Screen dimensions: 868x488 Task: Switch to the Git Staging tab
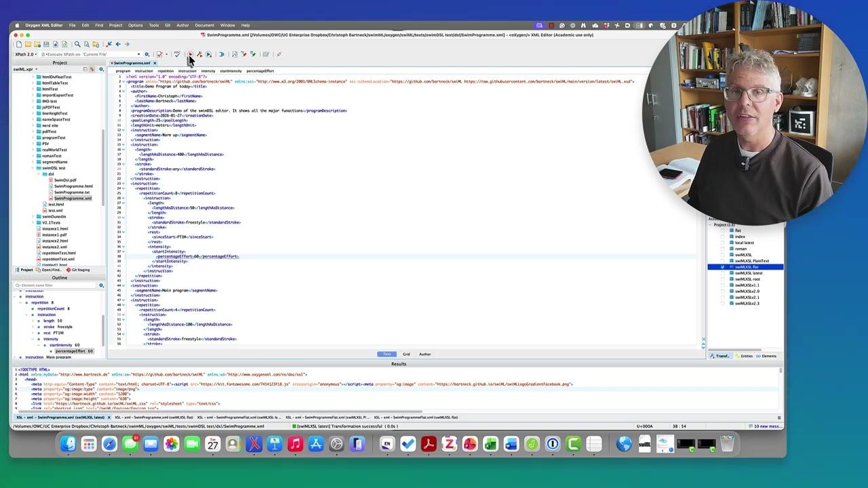(77, 270)
